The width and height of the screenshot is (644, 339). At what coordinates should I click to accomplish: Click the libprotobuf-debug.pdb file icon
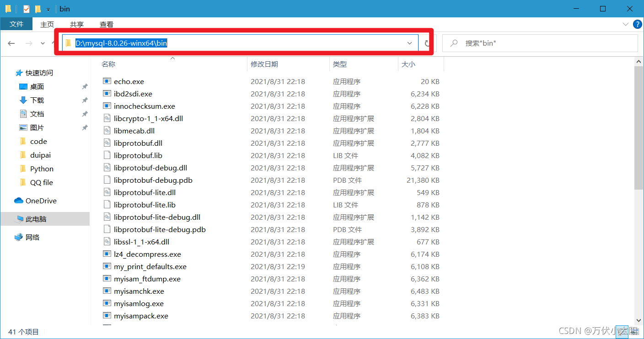point(107,180)
